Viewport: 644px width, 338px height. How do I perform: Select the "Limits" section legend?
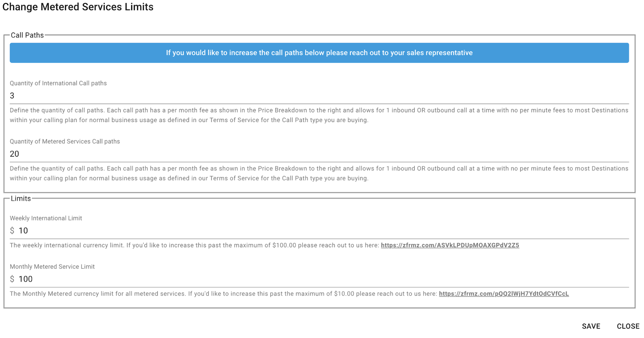pyautogui.click(x=21, y=199)
